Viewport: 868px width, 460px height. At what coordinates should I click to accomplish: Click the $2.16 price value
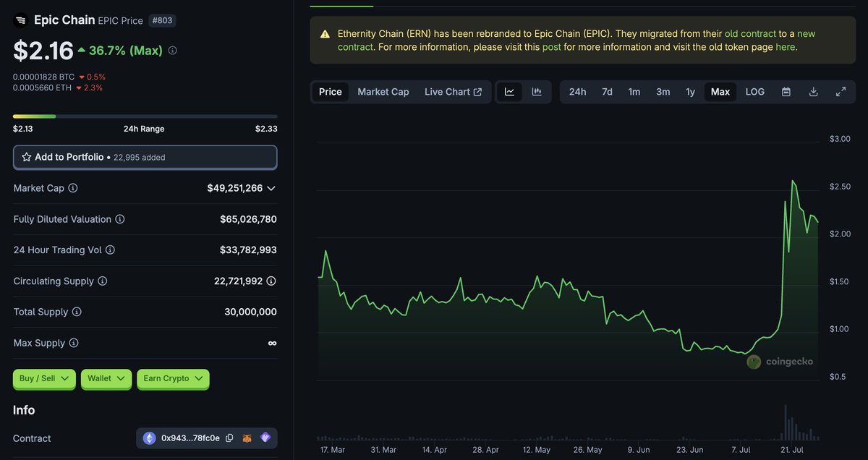(43, 51)
